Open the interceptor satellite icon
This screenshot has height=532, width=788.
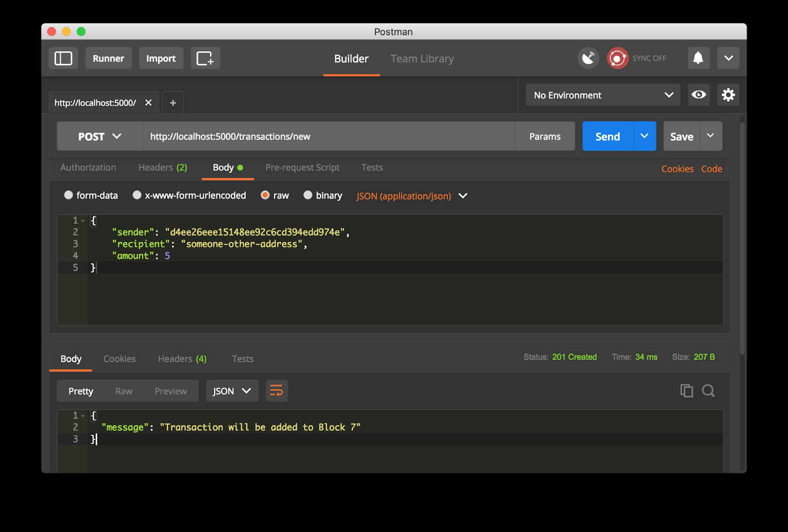click(x=588, y=58)
